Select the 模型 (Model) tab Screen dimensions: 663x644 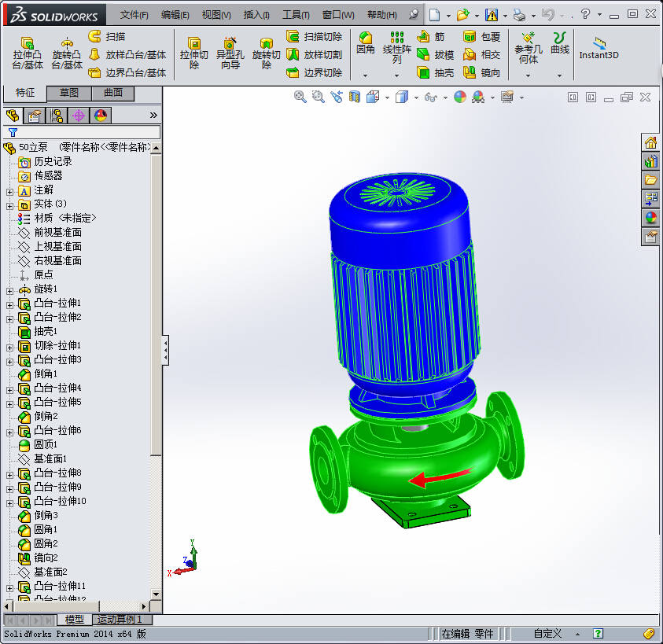click(75, 620)
